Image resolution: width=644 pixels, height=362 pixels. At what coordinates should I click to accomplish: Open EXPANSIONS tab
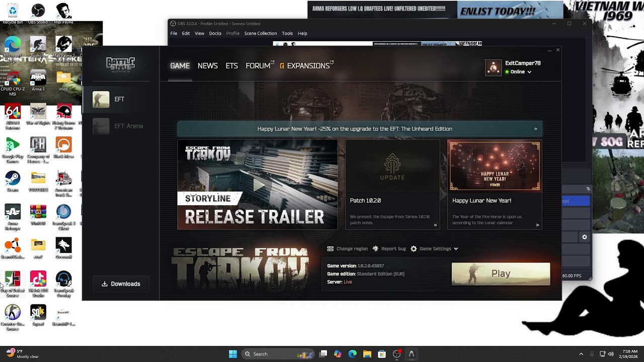click(307, 66)
